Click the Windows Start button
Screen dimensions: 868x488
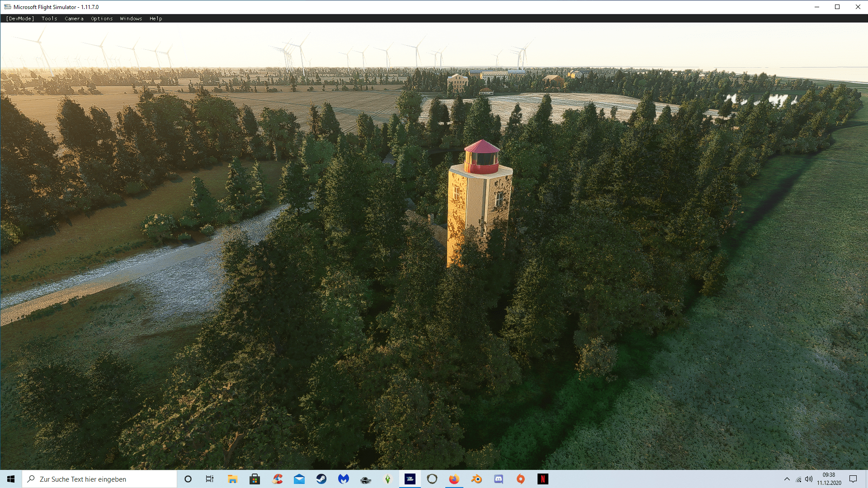(x=11, y=479)
